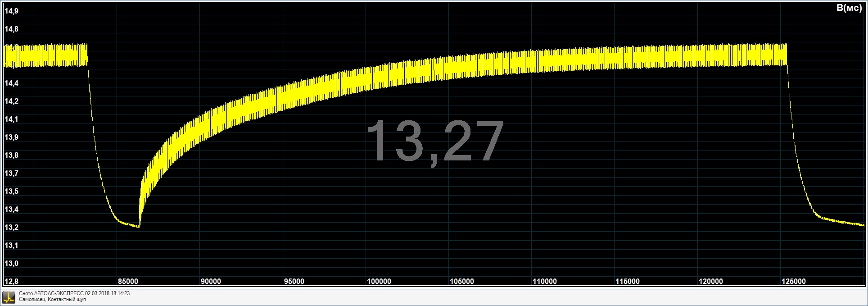Click the large 13,27 voltage readout
Image resolution: width=868 pixels, height=306 pixels.
[x=434, y=141]
